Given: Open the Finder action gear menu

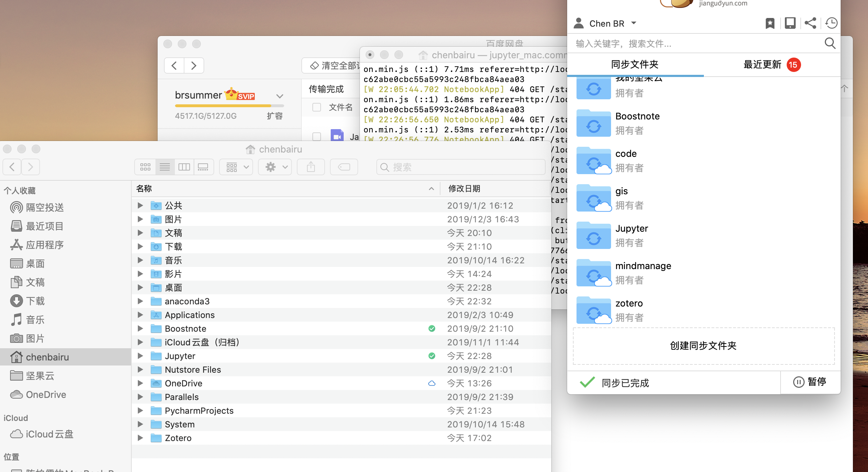Looking at the screenshot, I should (275, 167).
